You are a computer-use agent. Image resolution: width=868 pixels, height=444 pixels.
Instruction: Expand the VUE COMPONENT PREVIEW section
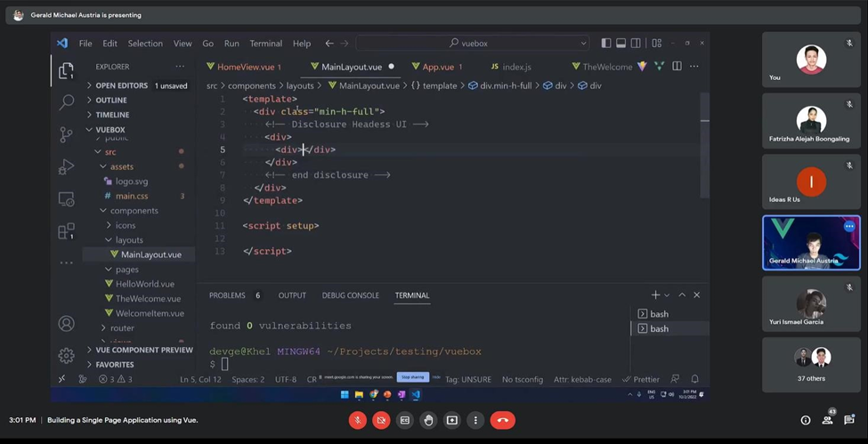[x=140, y=350]
